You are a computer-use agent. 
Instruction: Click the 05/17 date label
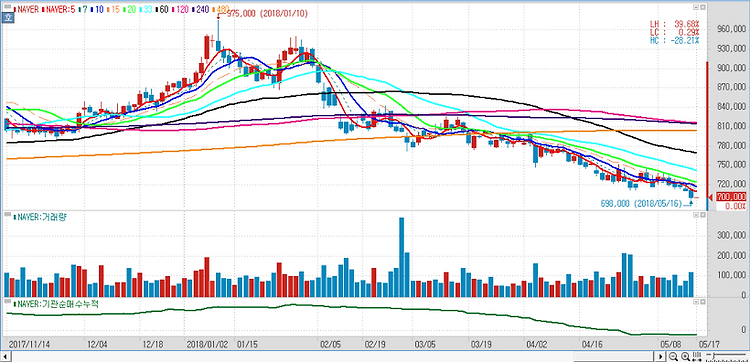pyautogui.click(x=710, y=344)
